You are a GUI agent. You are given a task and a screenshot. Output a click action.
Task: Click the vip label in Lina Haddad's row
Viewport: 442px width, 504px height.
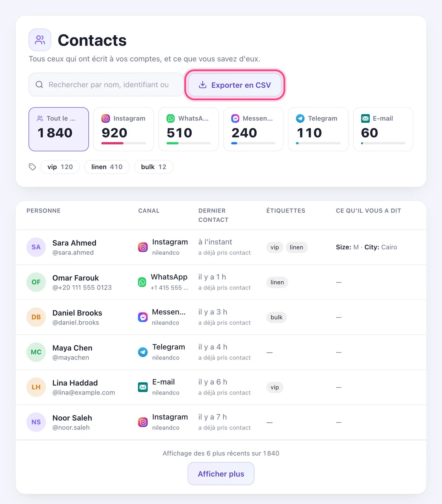click(275, 387)
